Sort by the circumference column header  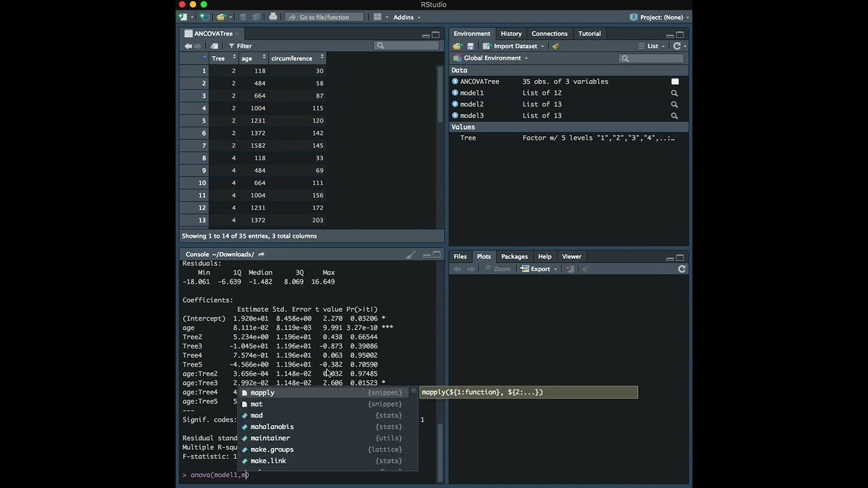297,58
